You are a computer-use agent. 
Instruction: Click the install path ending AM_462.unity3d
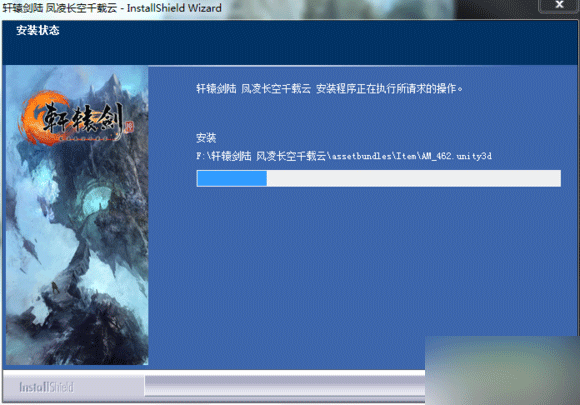(344, 156)
